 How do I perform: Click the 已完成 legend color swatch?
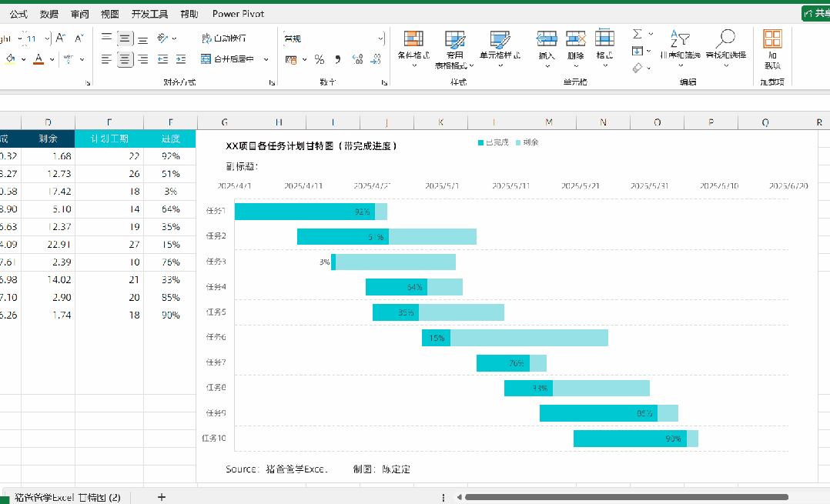click(x=480, y=142)
